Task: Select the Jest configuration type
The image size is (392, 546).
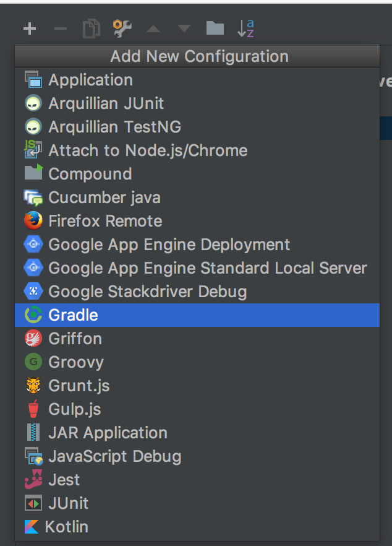Action: coord(64,480)
